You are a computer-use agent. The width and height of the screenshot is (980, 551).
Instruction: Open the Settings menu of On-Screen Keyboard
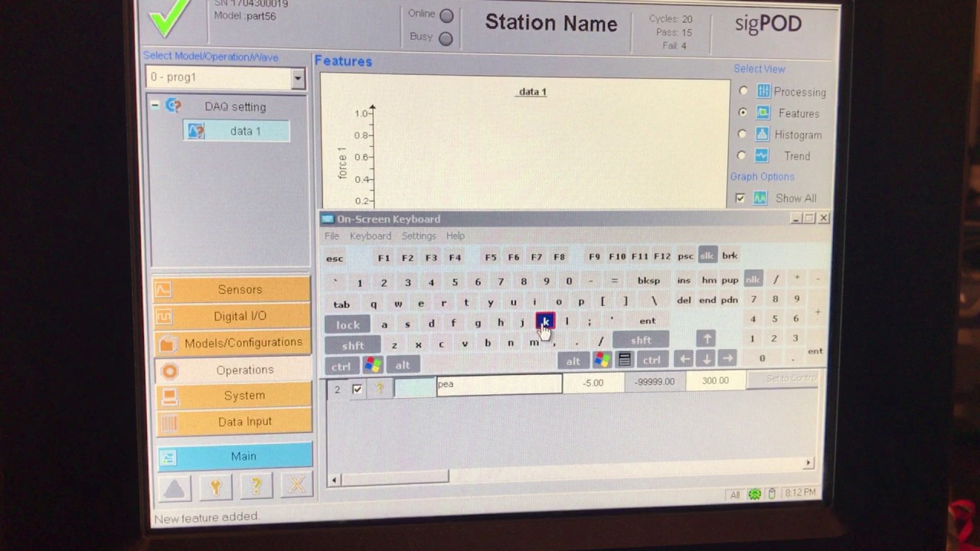click(419, 236)
